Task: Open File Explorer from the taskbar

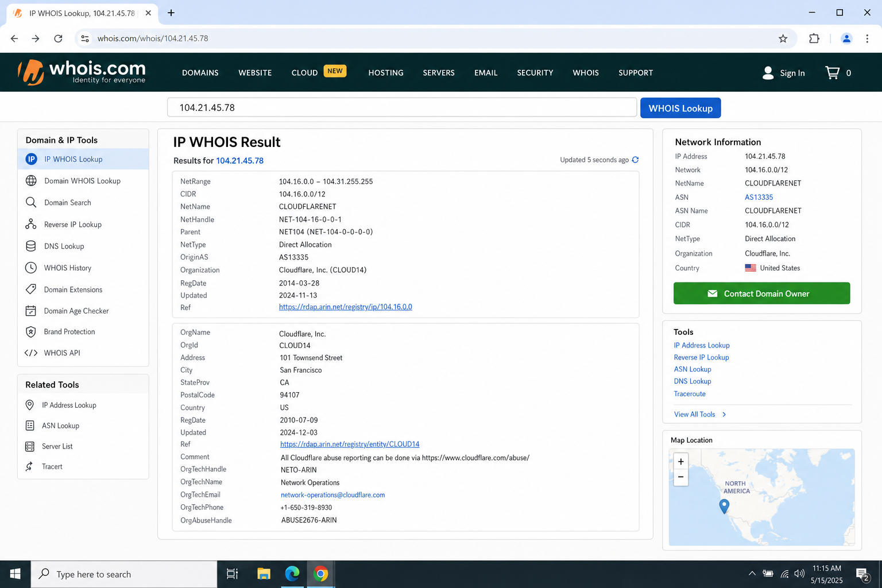Action: pos(264,574)
